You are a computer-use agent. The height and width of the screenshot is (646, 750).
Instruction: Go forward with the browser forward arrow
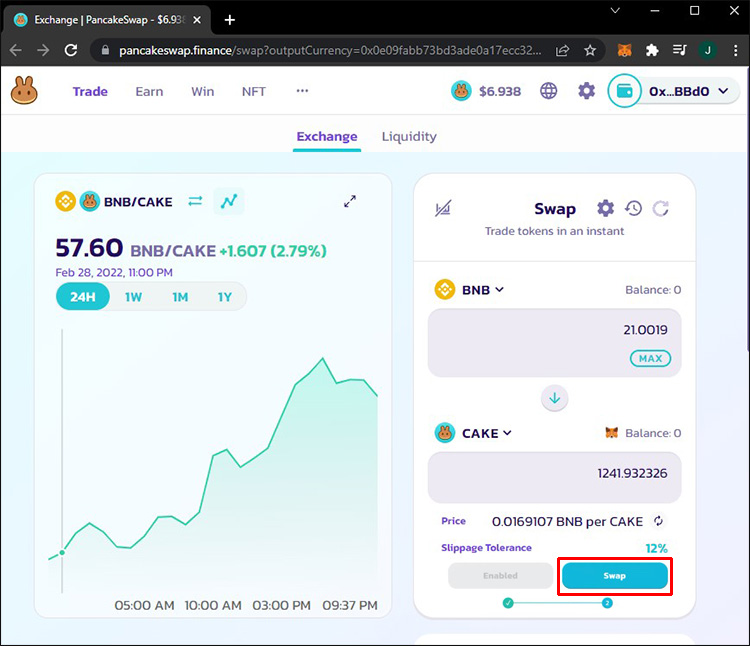click(x=43, y=50)
